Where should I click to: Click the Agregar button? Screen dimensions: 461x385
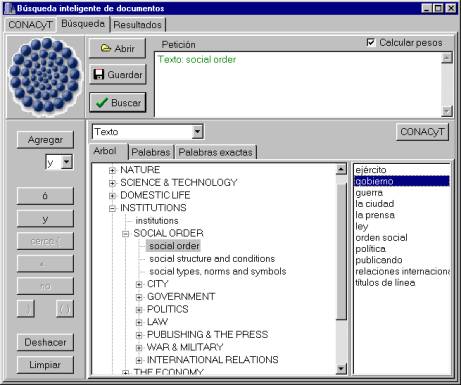[x=45, y=140]
